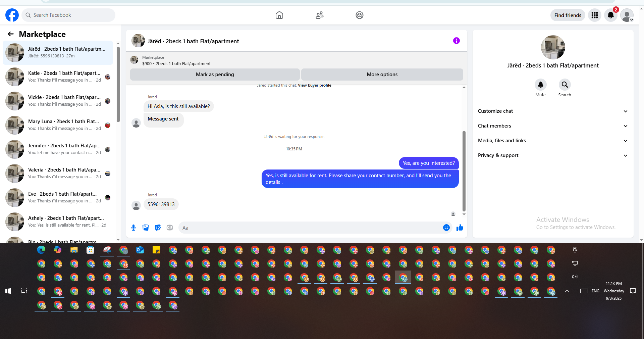Open the Järëd conversation in list

[58, 53]
